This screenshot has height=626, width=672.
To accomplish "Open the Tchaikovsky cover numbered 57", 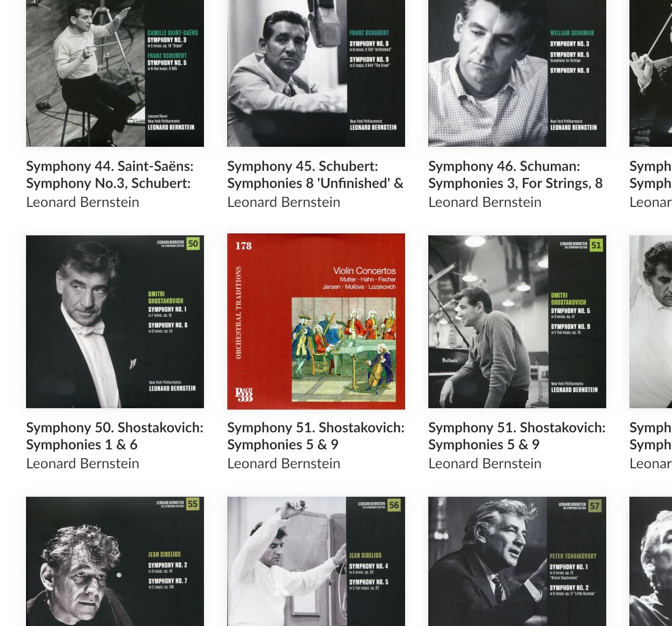I will pyautogui.click(x=517, y=561).
